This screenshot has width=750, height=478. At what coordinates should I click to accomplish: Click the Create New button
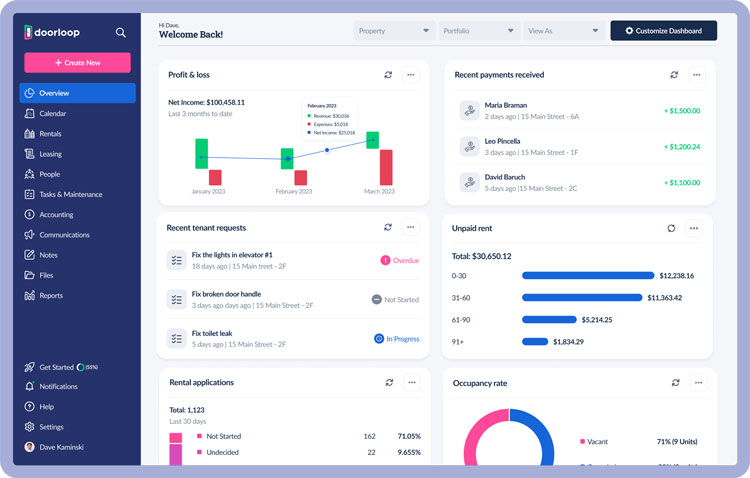pos(77,62)
